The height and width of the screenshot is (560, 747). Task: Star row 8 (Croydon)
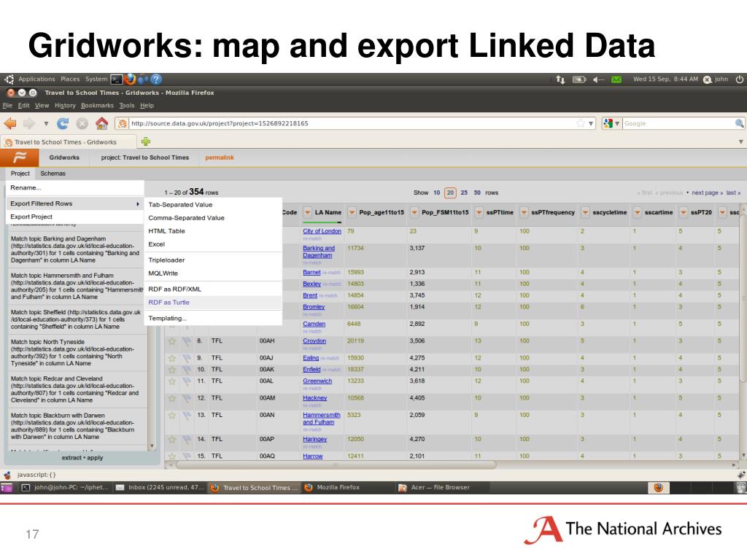click(172, 341)
